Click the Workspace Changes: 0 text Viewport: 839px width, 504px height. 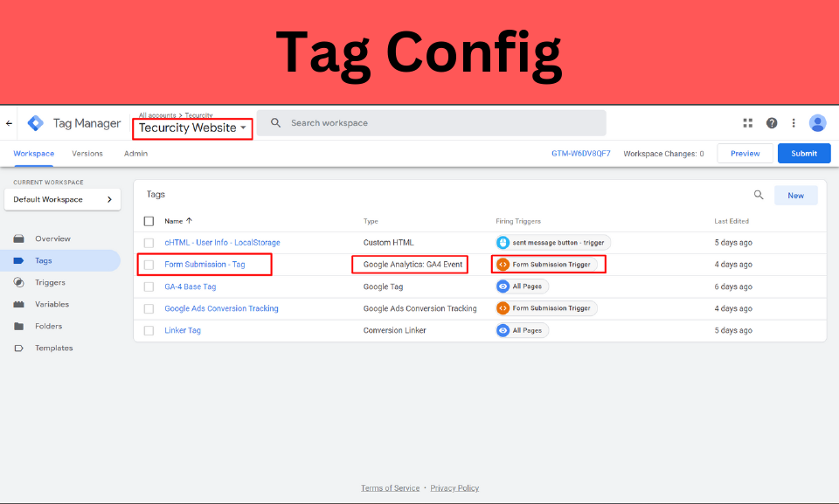point(663,154)
